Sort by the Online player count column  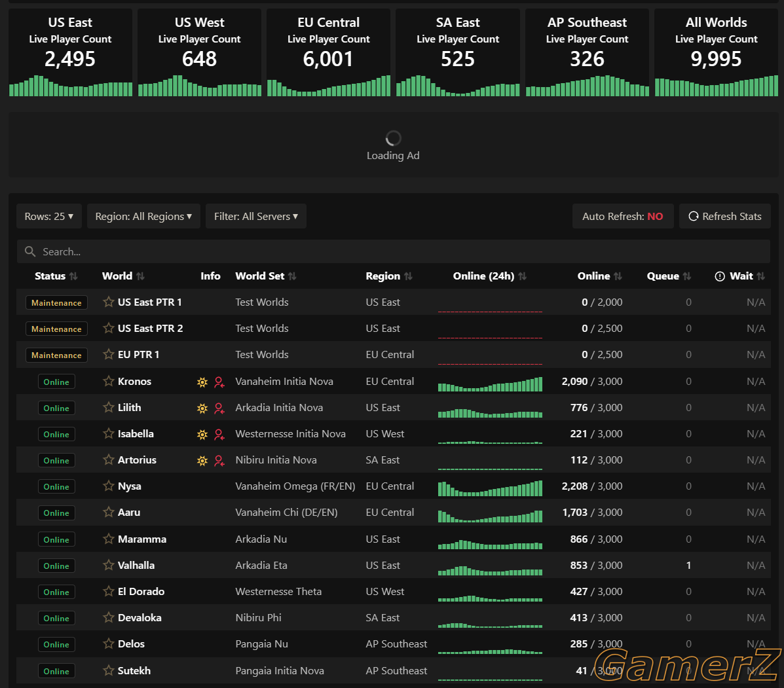click(599, 276)
